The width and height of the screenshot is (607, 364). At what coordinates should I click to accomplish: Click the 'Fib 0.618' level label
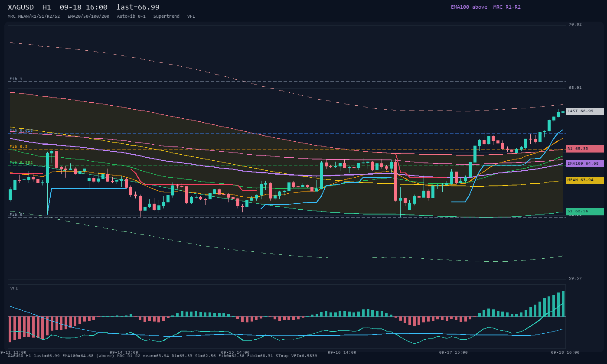point(21,130)
